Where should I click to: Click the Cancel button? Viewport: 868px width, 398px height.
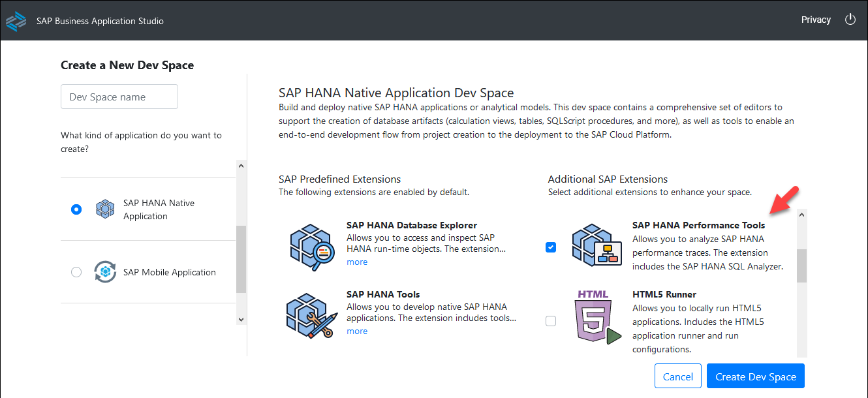coord(678,376)
